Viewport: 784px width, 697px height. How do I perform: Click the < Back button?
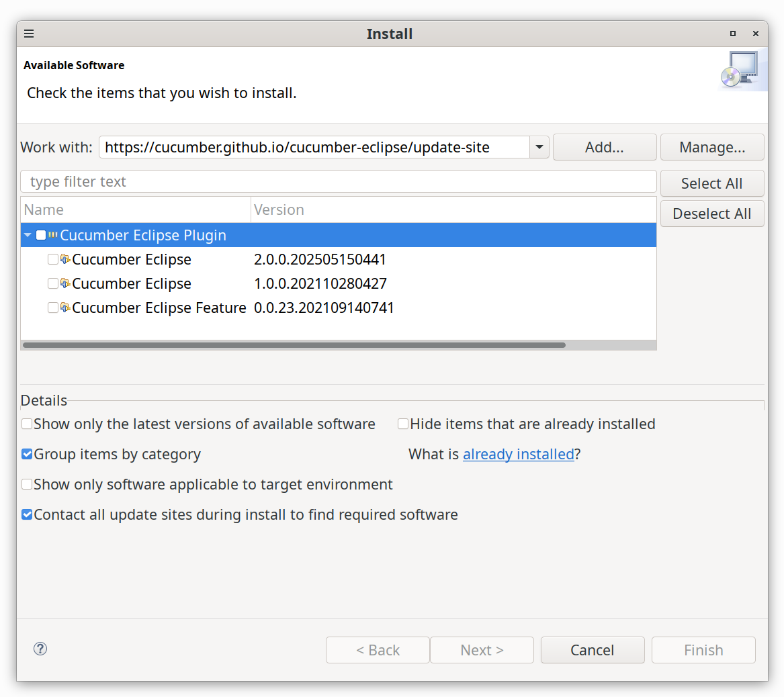click(378, 649)
